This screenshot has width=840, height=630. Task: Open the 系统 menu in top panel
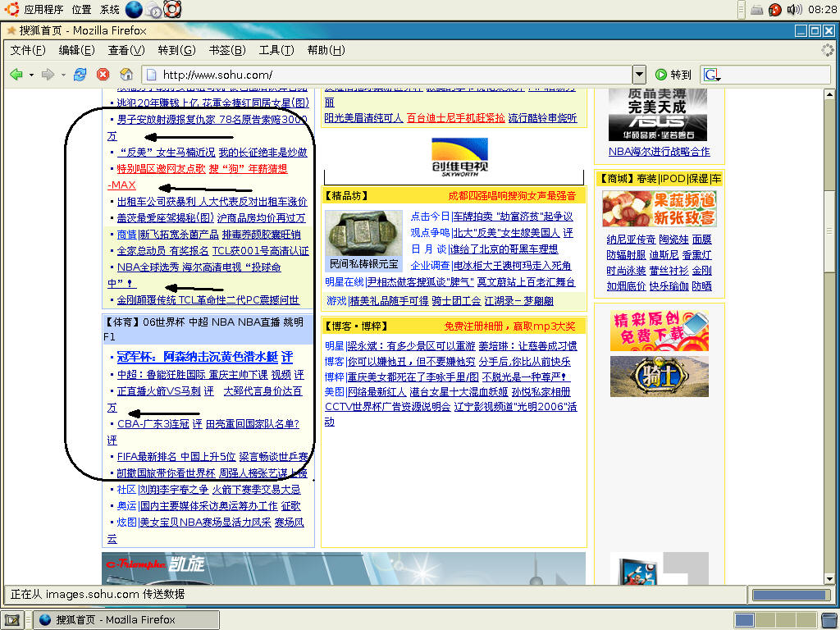pos(110,9)
